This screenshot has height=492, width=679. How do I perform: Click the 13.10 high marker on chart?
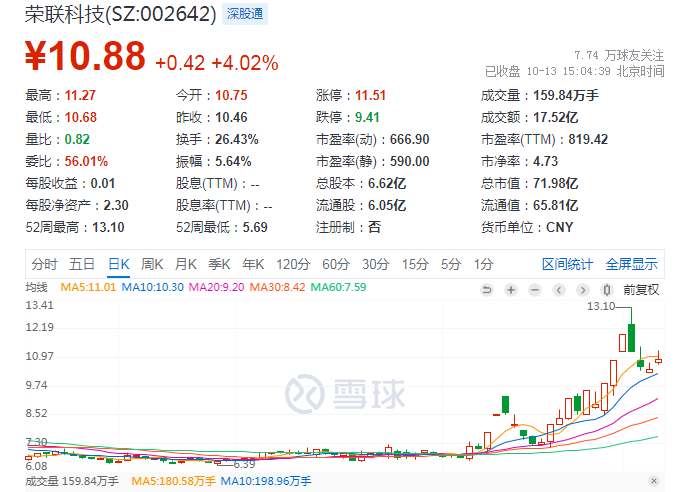click(601, 306)
